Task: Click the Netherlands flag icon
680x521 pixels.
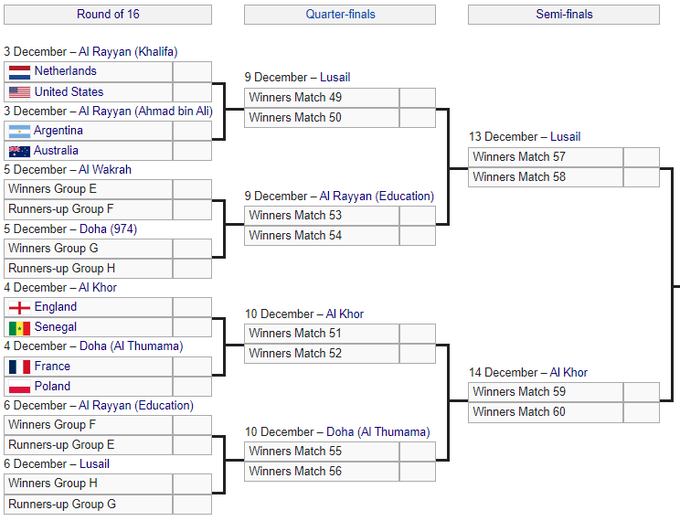Action: pyautogui.click(x=19, y=72)
